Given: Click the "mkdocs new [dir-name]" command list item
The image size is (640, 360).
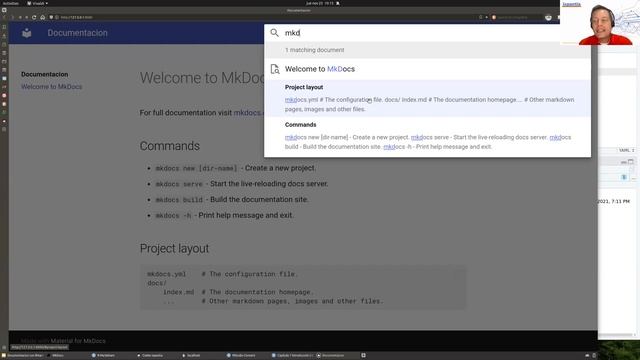Looking at the screenshot, I should (236, 168).
